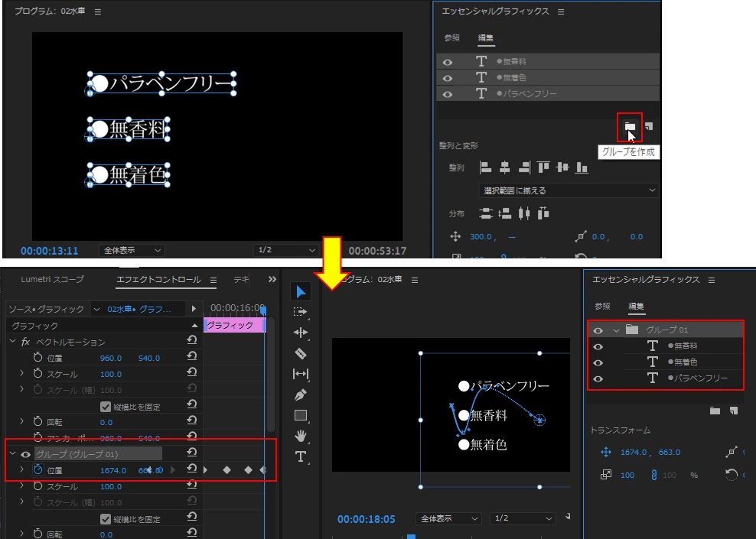
Task: Click the グループを作成 folder icon with tooltip
Action: (x=630, y=127)
